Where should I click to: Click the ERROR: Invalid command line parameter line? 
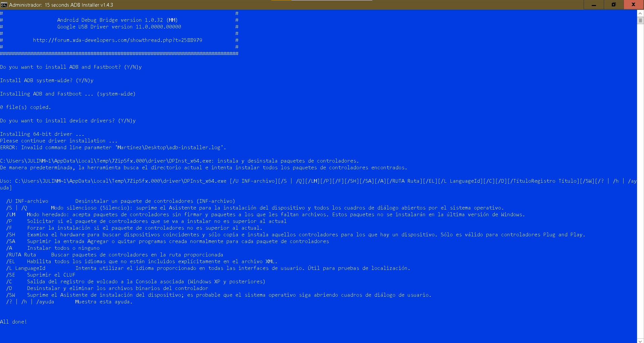pyautogui.click(x=113, y=148)
